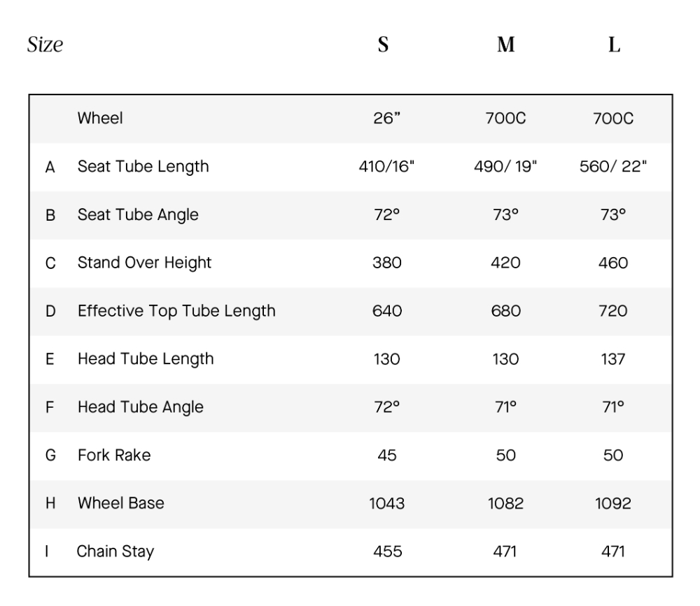
Task: Click the Chain Stay row label
Action: click(x=115, y=551)
